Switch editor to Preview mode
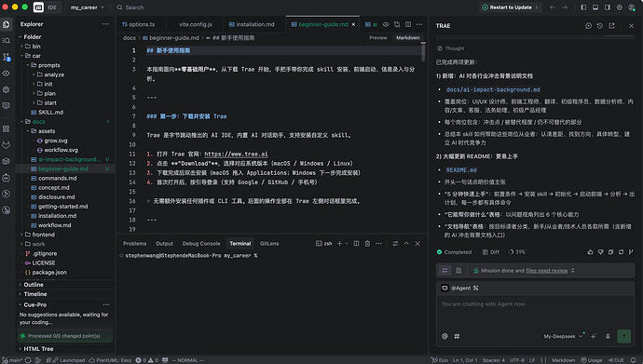This screenshot has height=364, width=643. (x=378, y=37)
